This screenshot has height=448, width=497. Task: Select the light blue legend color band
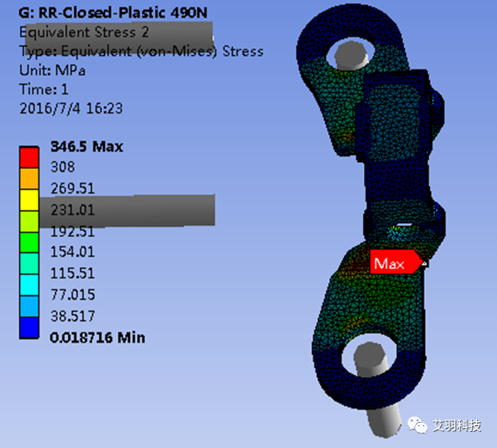(x=29, y=307)
